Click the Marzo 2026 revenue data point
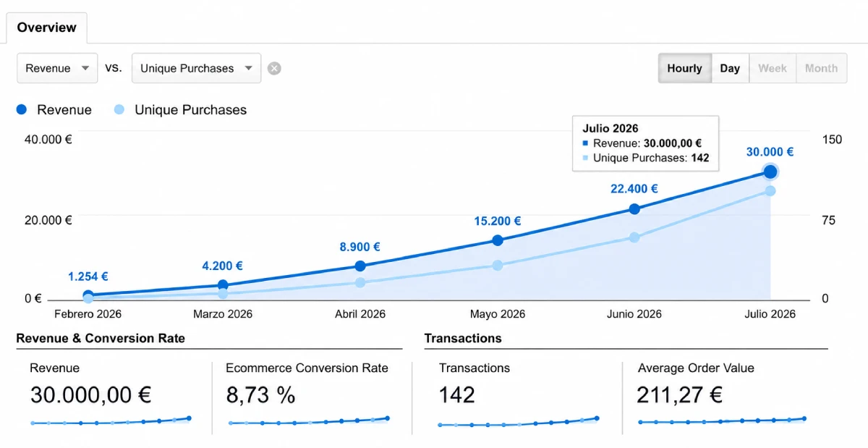The image size is (868, 448). (x=223, y=285)
